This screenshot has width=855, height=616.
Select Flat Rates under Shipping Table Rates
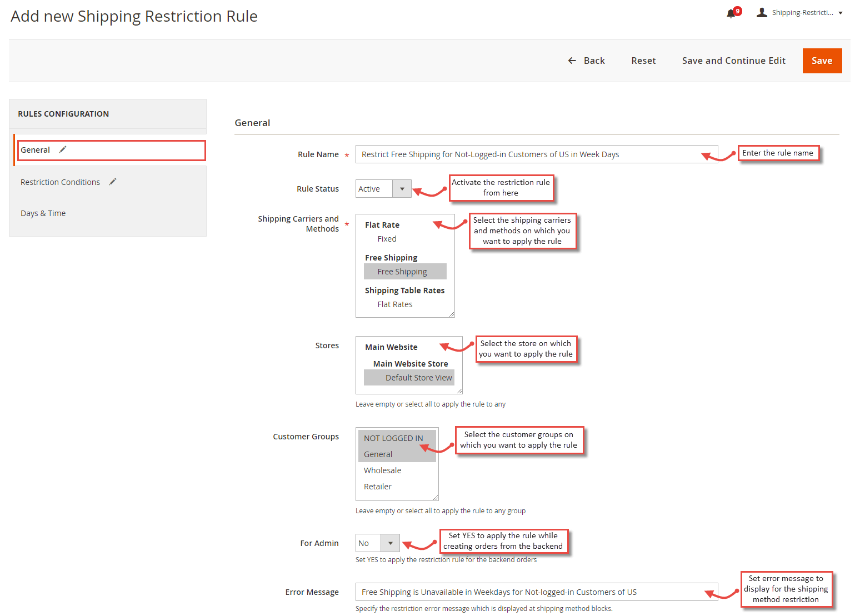(x=394, y=304)
